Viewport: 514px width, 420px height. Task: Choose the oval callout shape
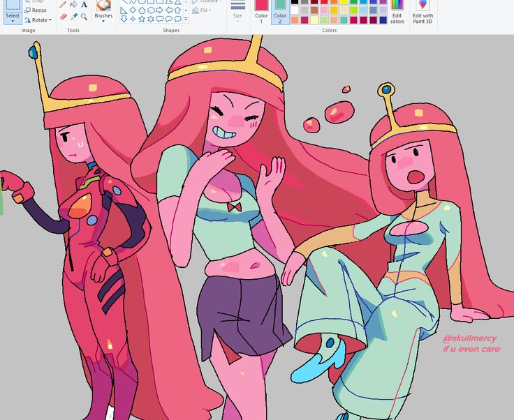coord(169,19)
